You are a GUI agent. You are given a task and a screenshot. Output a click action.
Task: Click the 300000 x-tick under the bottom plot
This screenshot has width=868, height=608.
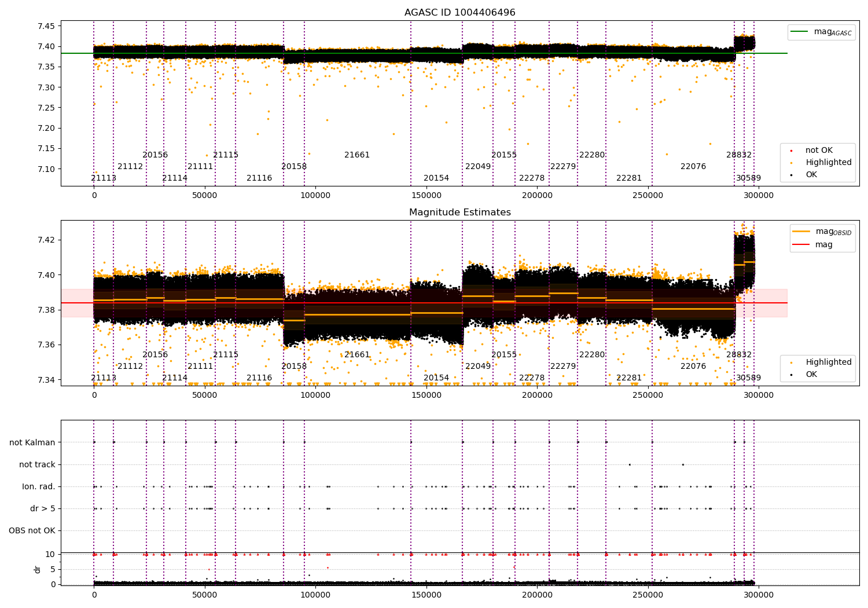(759, 595)
